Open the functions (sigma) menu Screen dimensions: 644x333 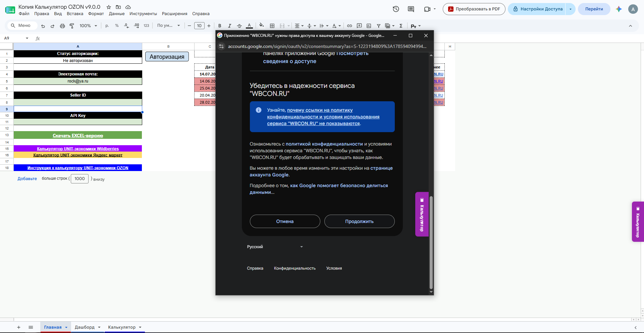pyautogui.click(x=401, y=26)
